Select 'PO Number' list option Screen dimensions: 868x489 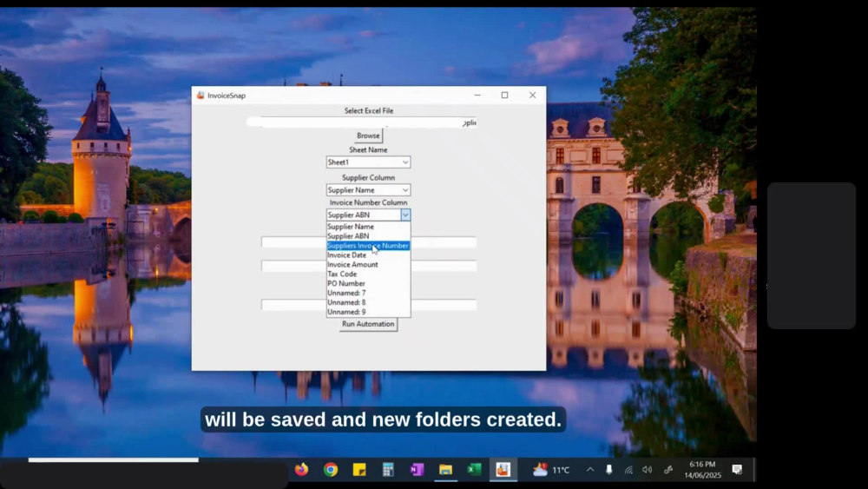(x=368, y=283)
